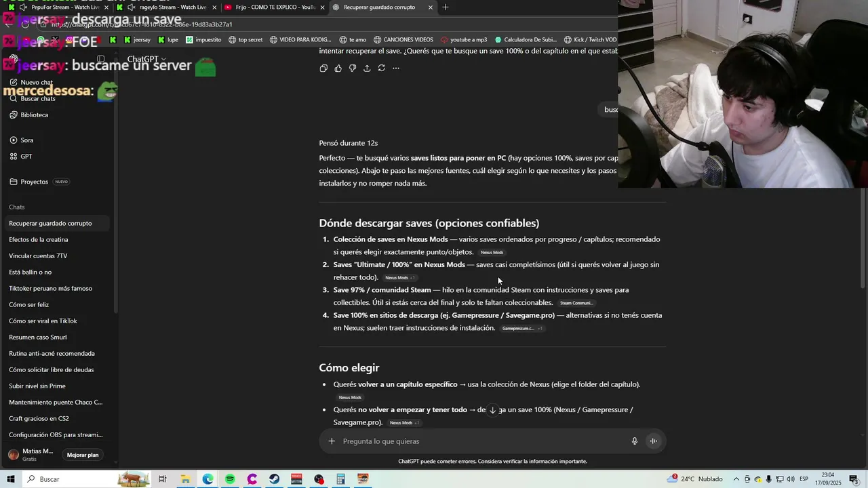Switch to Frijo COMO TE EXPLICO YouTube tab
The image size is (868, 488).
click(x=275, y=7)
